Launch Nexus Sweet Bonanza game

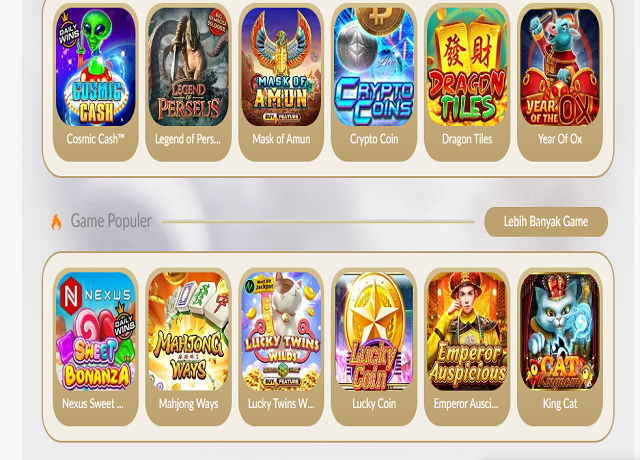click(x=96, y=331)
